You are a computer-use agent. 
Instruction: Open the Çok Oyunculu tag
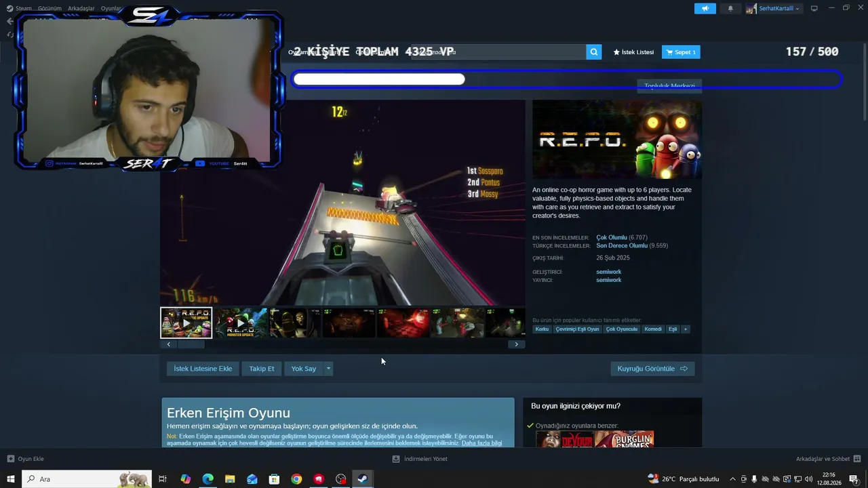pyautogui.click(x=622, y=329)
